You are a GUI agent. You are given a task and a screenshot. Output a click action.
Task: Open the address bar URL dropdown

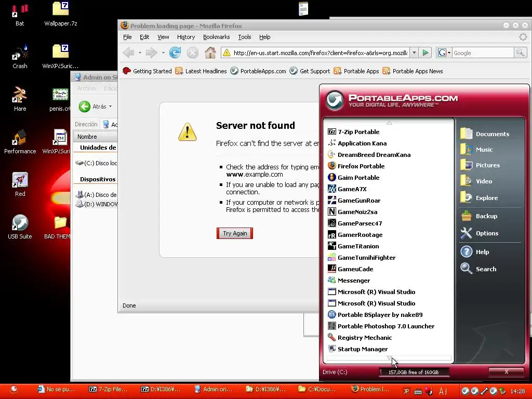(414, 52)
